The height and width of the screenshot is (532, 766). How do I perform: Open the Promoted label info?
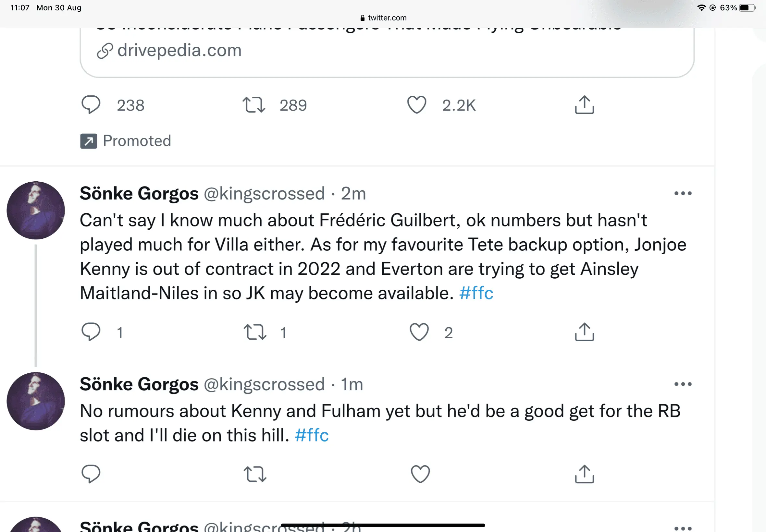pos(126,141)
